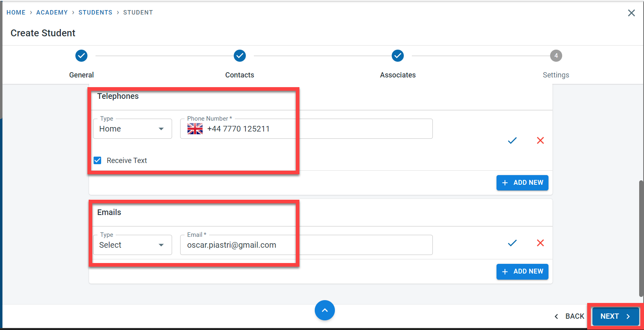Go back using the BACK button
Image resolution: width=644 pixels, height=330 pixels.
[x=569, y=316]
